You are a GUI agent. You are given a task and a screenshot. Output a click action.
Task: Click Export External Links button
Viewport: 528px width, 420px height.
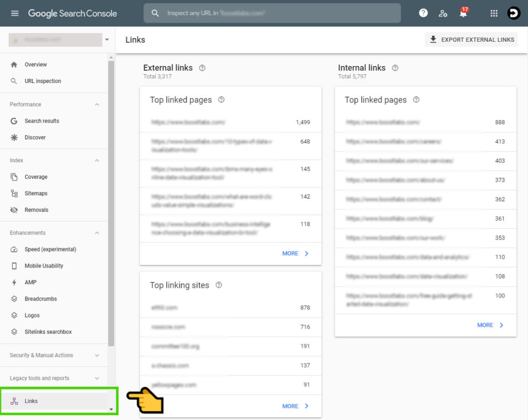pos(471,40)
